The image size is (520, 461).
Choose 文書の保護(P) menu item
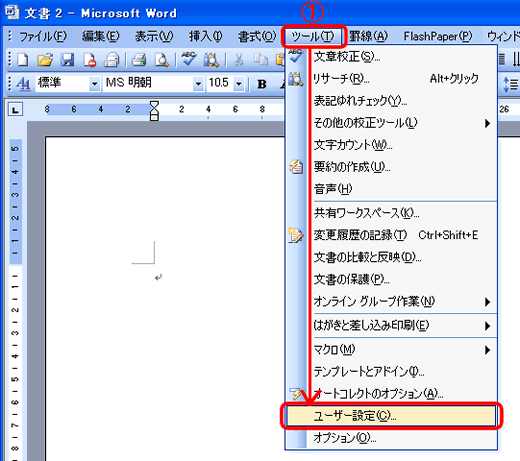[x=391, y=279]
